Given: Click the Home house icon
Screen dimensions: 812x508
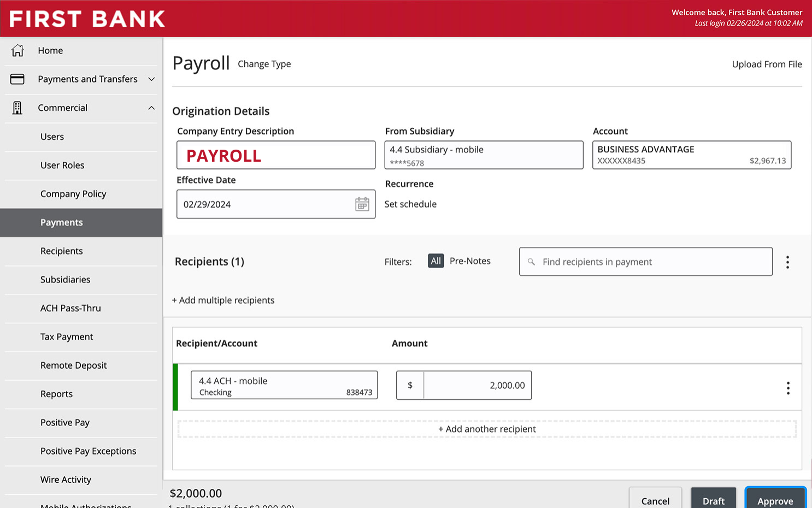Looking at the screenshot, I should coord(17,50).
